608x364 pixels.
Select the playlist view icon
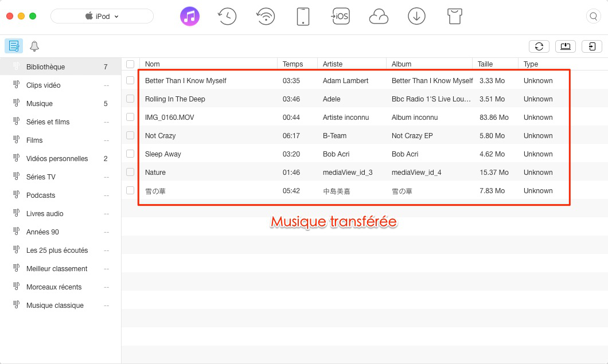[x=14, y=46]
